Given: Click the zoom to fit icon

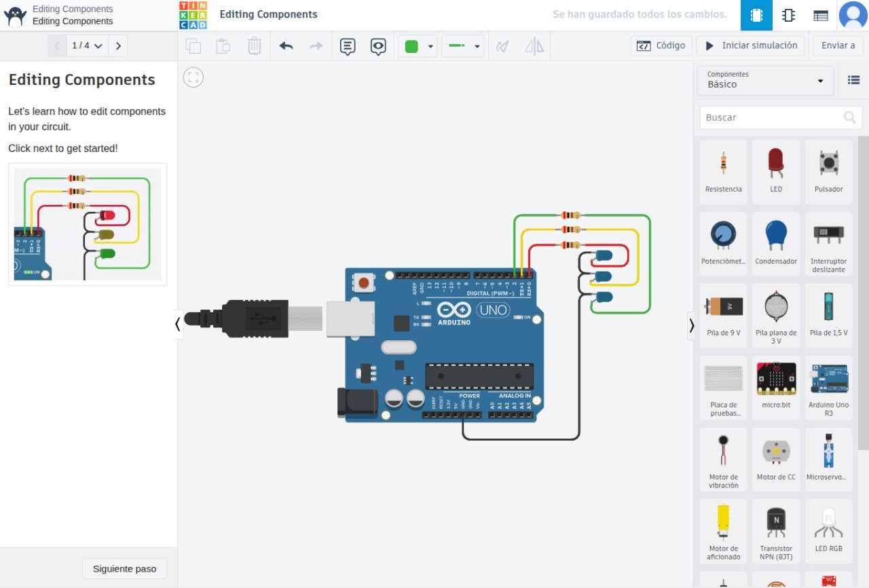Looking at the screenshot, I should pos(193,77).
